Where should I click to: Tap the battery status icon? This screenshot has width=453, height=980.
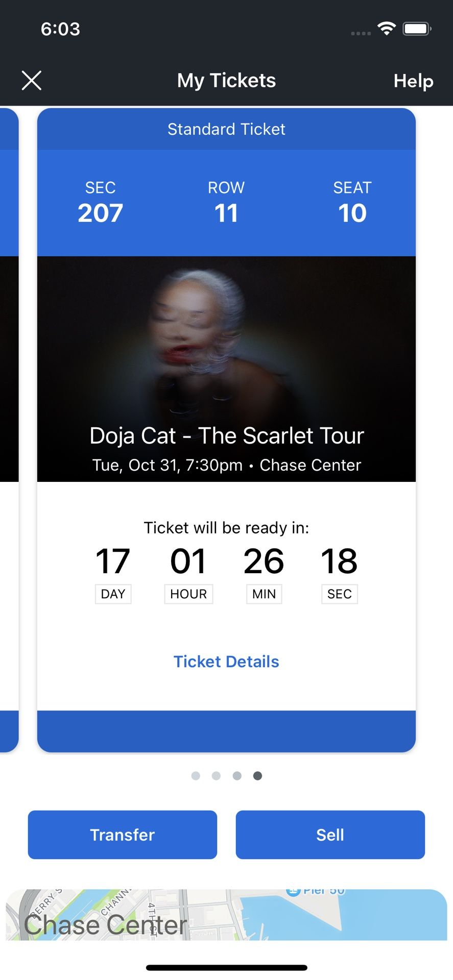point(417,29)
